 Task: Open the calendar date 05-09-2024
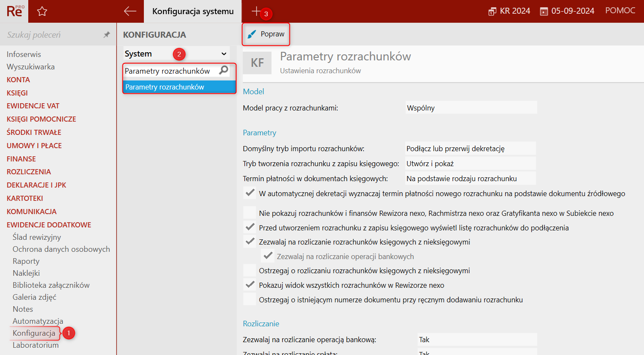pos(567,11)
